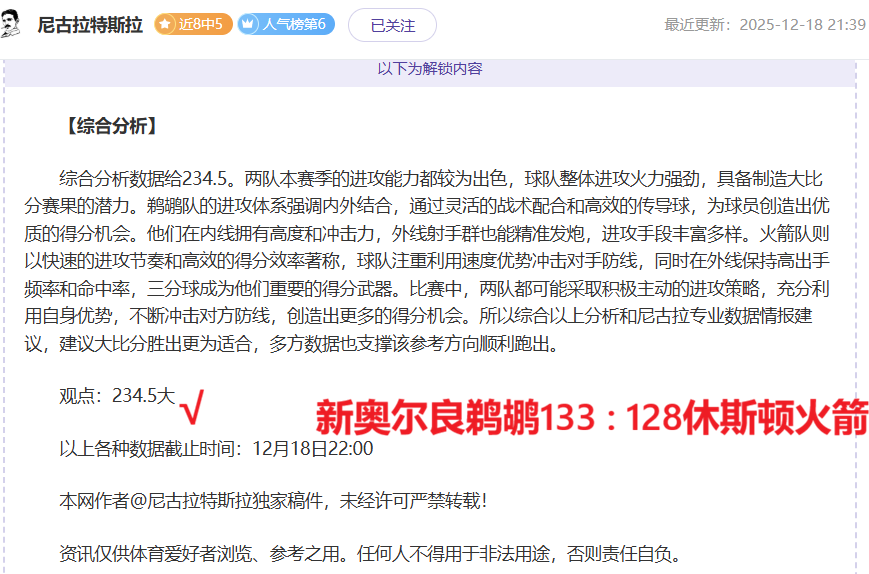Click the first line of the analysis paragraph

coord(440,180)
